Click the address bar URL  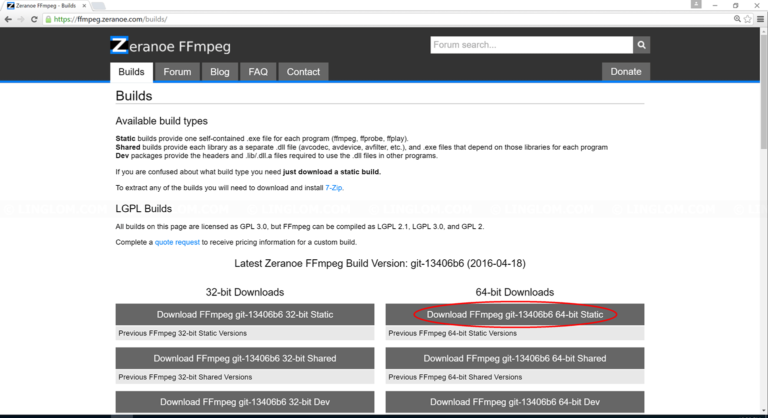point(110,19)
